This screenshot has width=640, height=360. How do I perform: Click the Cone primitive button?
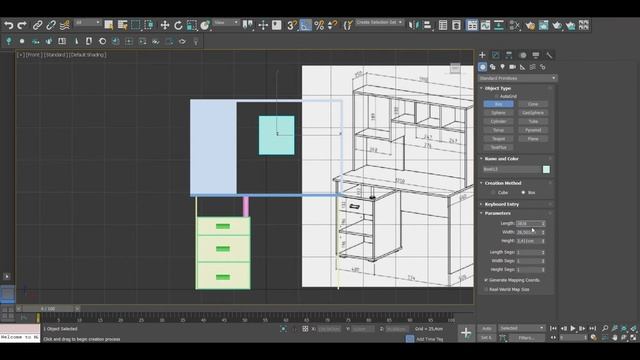(533, 104)
